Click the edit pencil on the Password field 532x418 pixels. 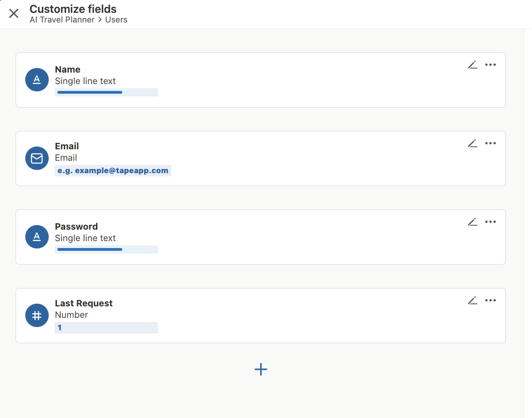[473, 222]
